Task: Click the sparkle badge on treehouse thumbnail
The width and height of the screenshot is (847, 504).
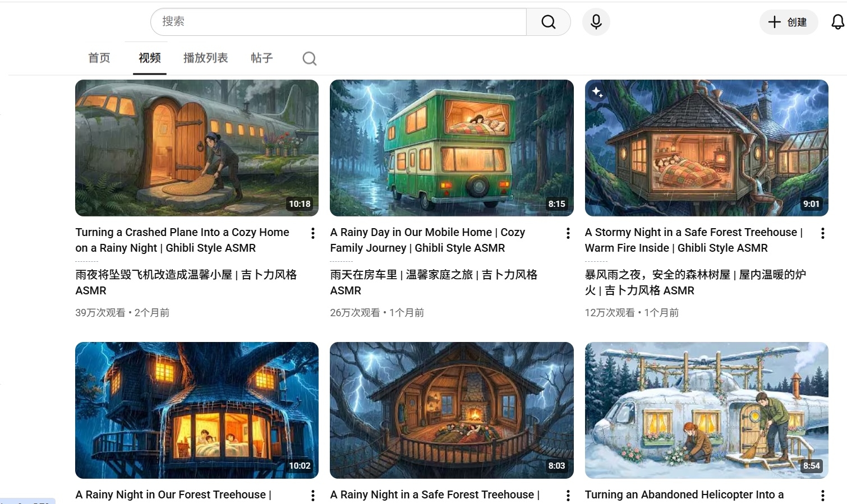Action: pyautogui.click(x=597, y=93)
